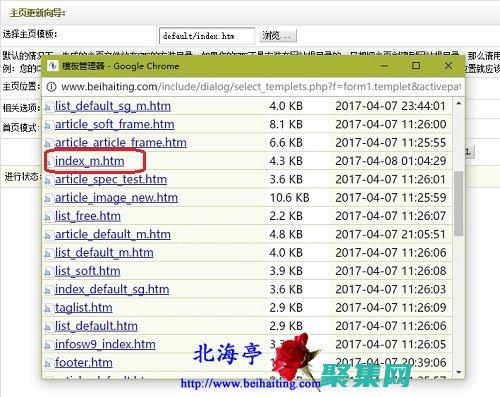Click file icon beside article_default_m.htm

(49, 235)
